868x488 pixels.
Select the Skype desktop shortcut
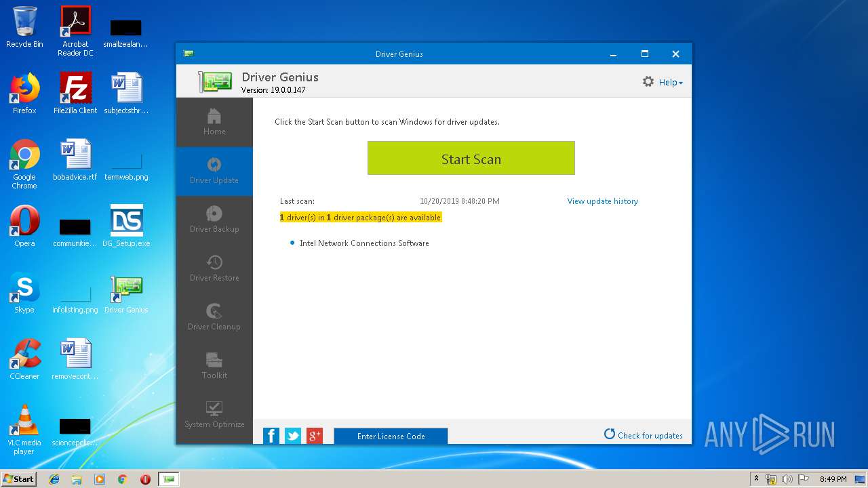click(x=24, y=293)
